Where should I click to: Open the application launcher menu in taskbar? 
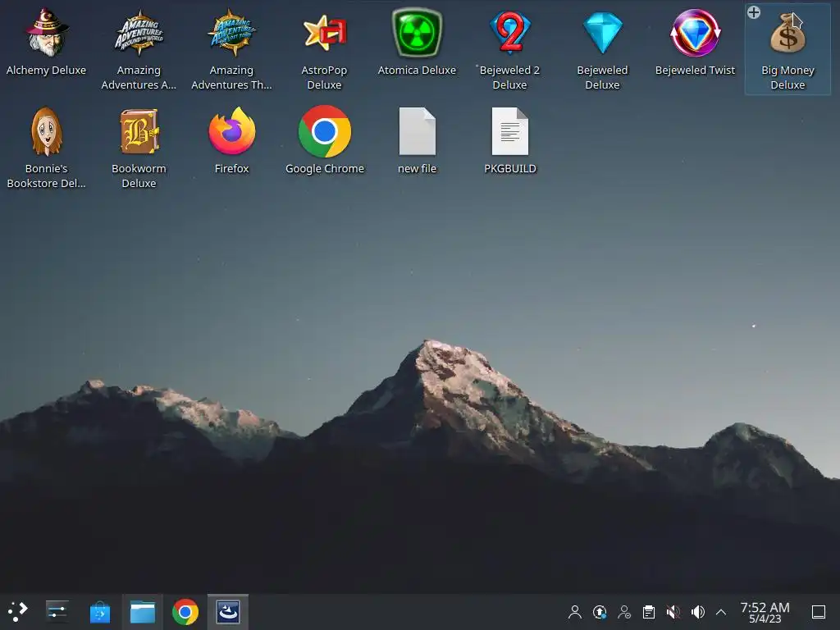click(18, 611)
